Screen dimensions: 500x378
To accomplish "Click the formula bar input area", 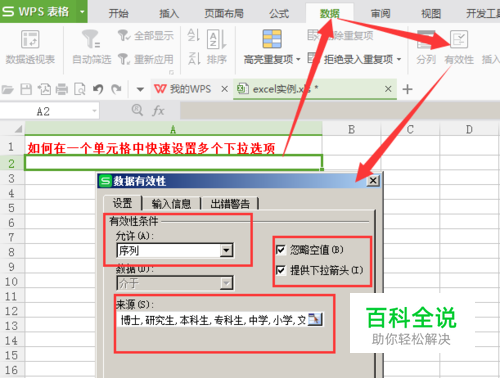I will click(340, 111).
